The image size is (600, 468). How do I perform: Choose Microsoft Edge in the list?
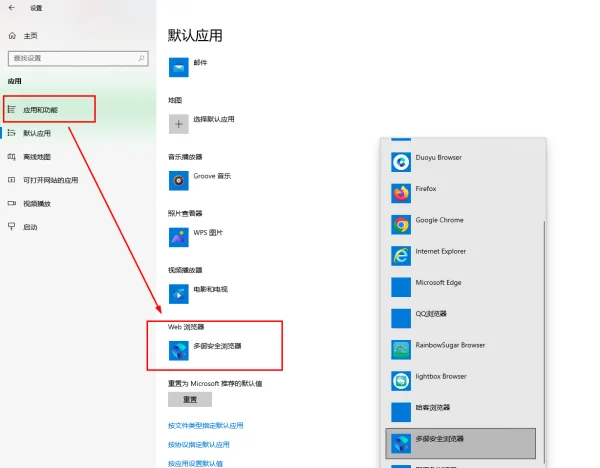coord(462,287)
